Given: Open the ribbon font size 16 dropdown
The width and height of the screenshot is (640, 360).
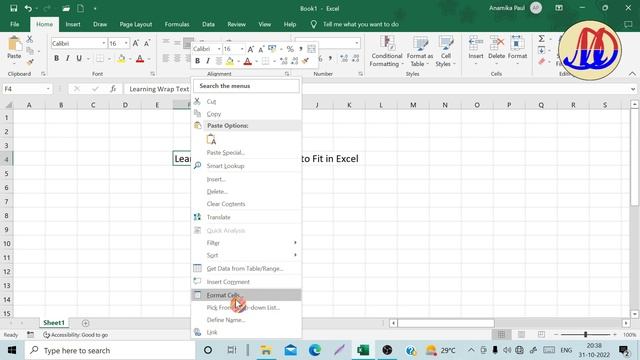Looking at the screenshot, I should pyautogui.click(x=126, y=43).
